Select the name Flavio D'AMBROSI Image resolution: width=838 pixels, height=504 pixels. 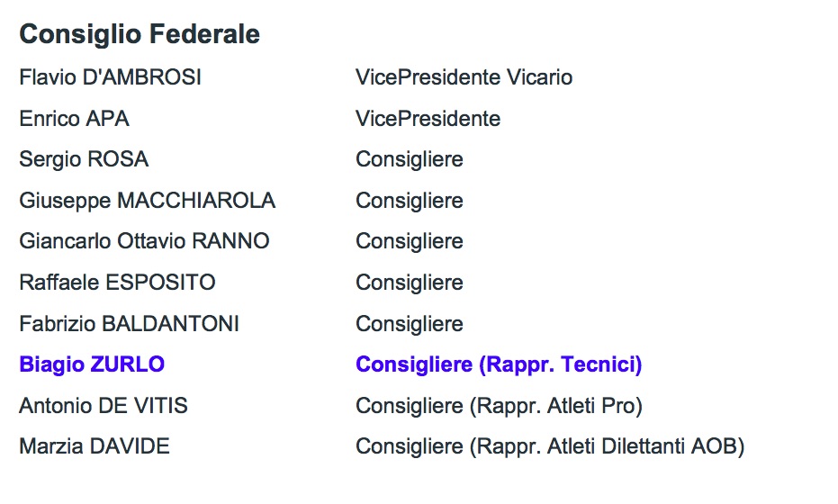tap(110, 77)
